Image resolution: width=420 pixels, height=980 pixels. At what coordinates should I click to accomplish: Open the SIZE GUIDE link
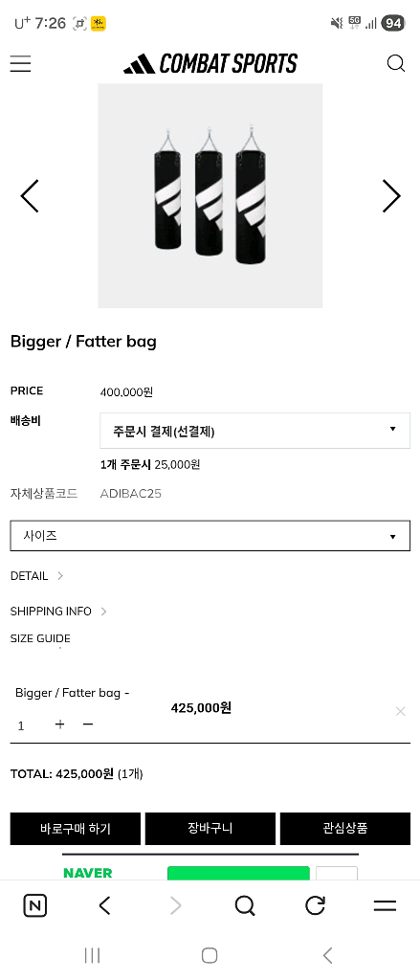click(x=40, y=638)
